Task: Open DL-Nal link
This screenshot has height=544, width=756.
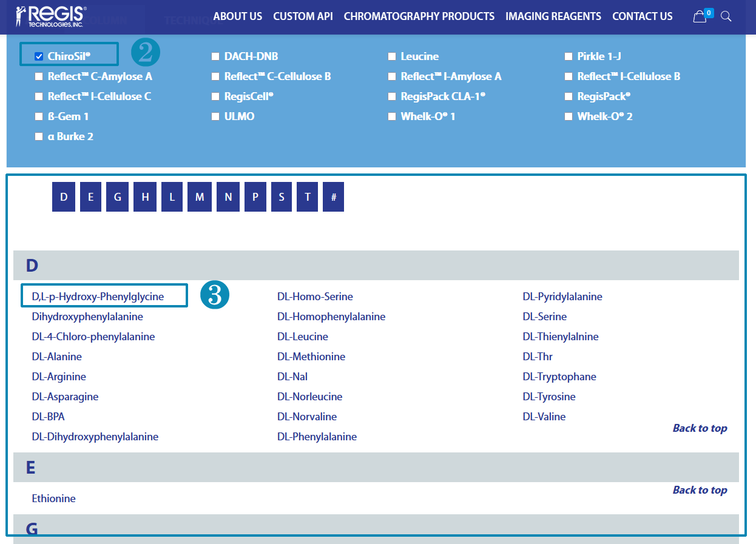Action: (292, 377)
